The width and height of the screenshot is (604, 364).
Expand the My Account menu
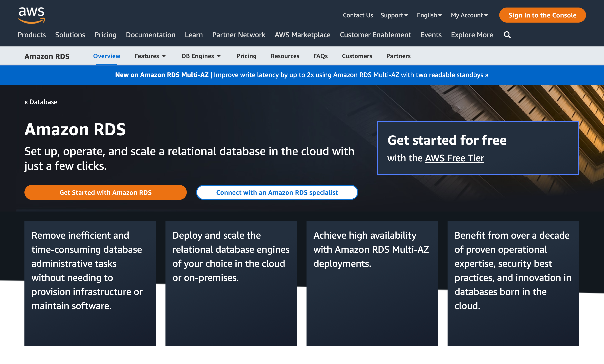(x=469, y=15)
